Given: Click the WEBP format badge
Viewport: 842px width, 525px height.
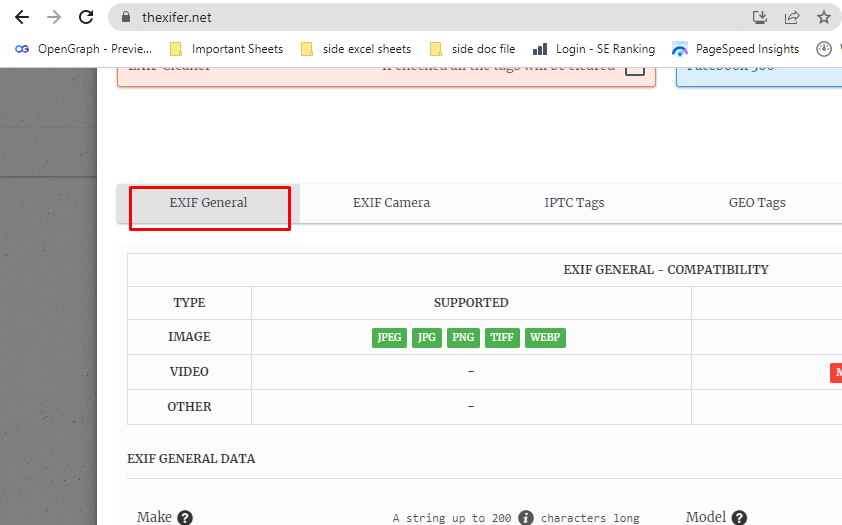Looking at the screenshot, I should click(545, 338).
